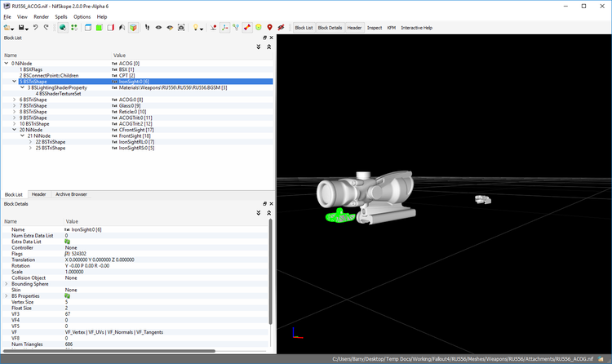Select the green cube view icon
This screenshot has width=612, height=364.
click(99, 28)
